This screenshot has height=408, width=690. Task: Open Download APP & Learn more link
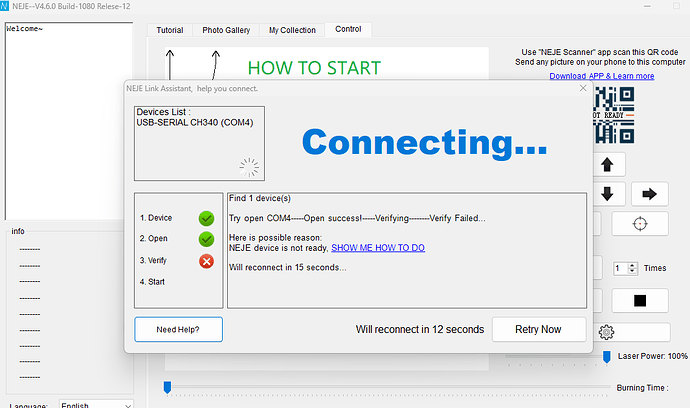[x=602, y=76]
